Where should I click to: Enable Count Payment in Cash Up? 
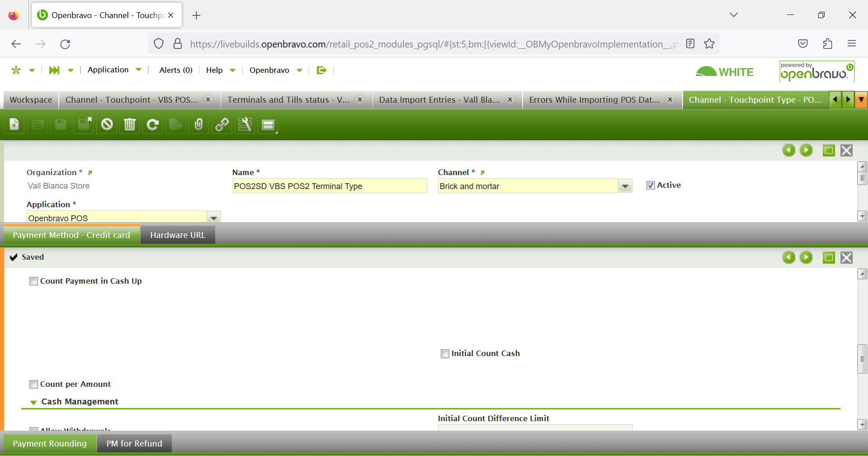click(33, 281)
